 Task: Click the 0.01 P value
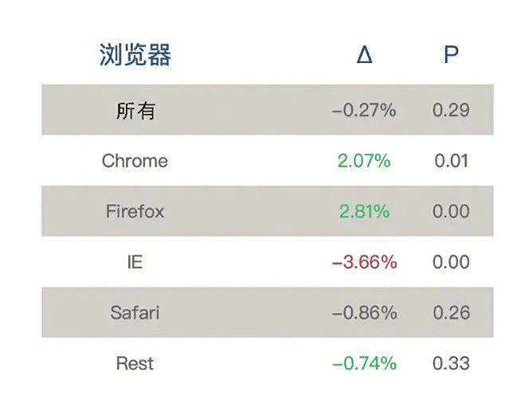451,161
